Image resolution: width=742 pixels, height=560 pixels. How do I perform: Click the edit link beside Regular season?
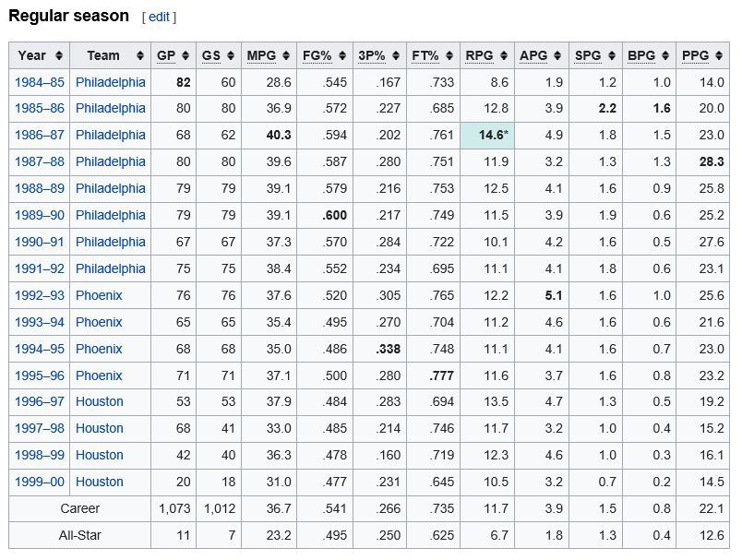[x=159, y=17]
